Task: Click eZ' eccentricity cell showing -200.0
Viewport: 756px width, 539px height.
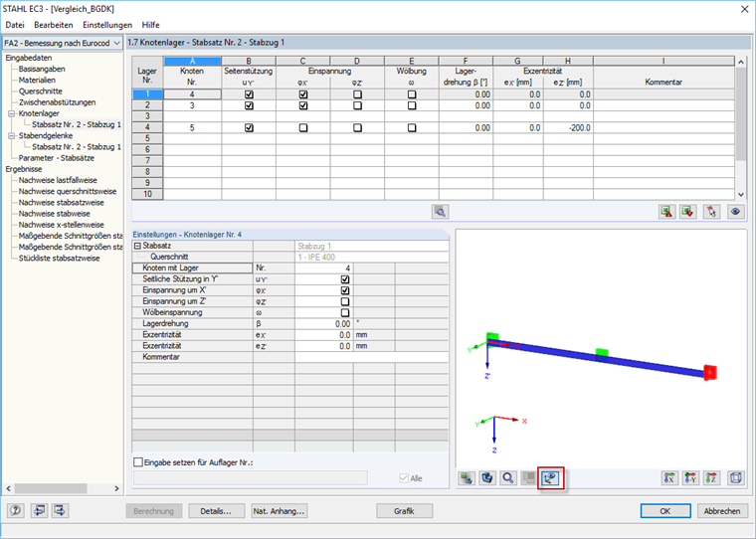Action: pyautogui.click(x=568, y=127)
